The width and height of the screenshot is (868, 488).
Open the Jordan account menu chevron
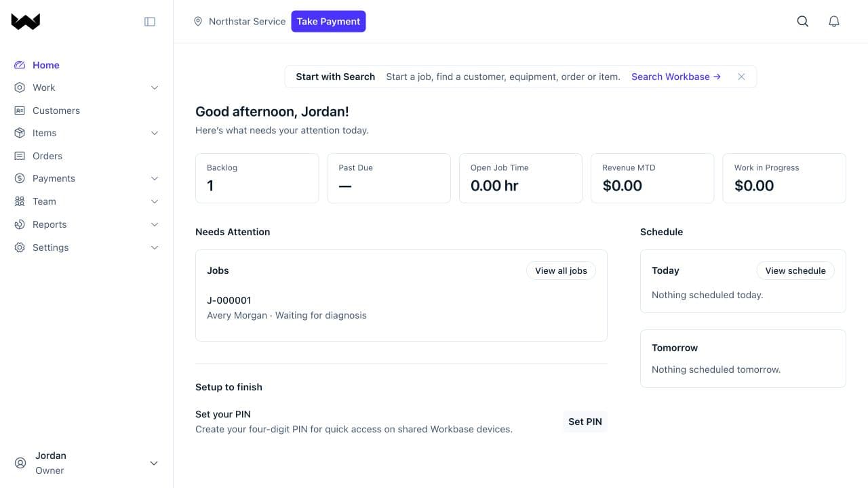[154, 464]
